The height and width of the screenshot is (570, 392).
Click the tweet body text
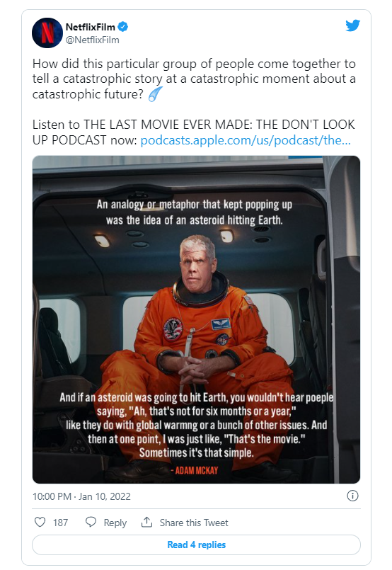coord(194,102)
